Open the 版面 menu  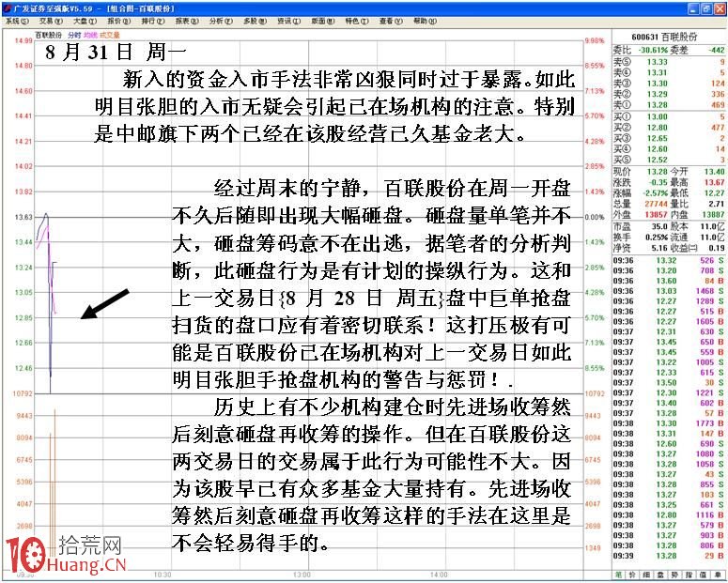coord(323,21)
